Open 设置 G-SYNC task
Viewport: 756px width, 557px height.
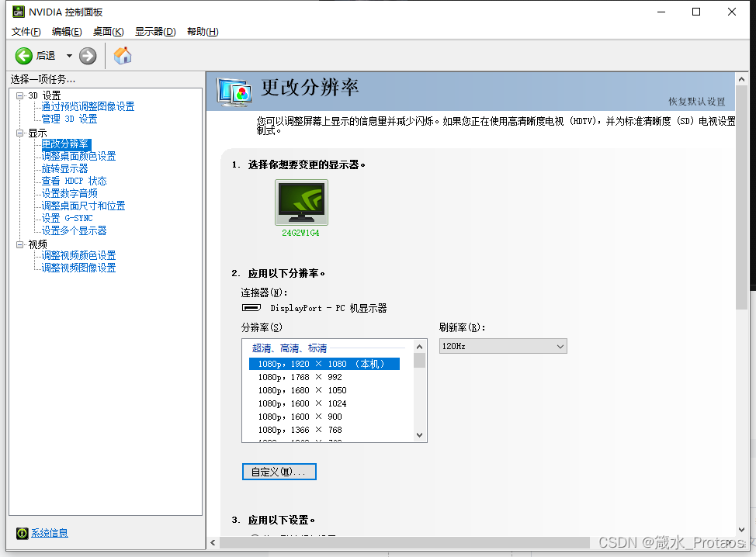coord(67,218)
